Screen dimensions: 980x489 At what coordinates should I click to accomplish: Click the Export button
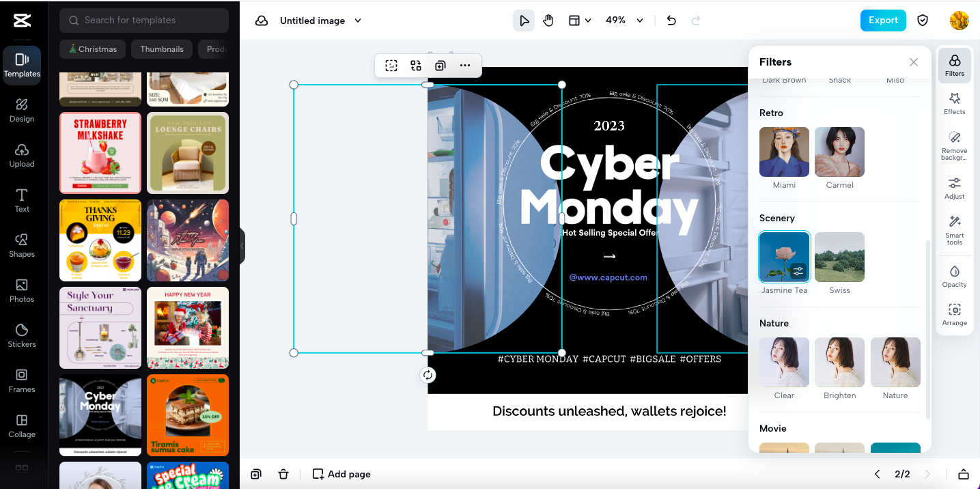pos(882,20)
